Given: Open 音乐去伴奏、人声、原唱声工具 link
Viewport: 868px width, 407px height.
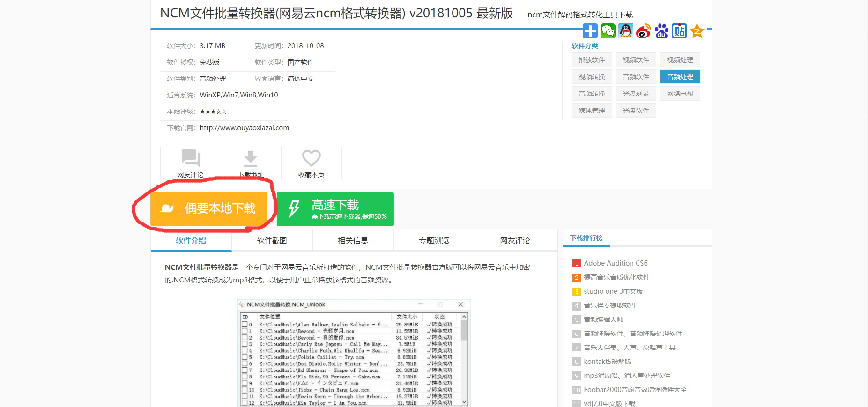Looking at the screenshot, I should click(630, 348).
